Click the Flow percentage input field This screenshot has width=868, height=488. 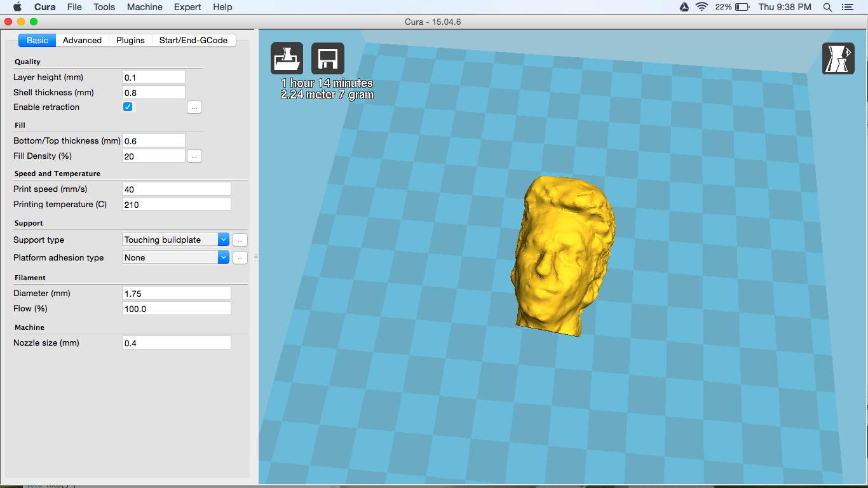177,308
